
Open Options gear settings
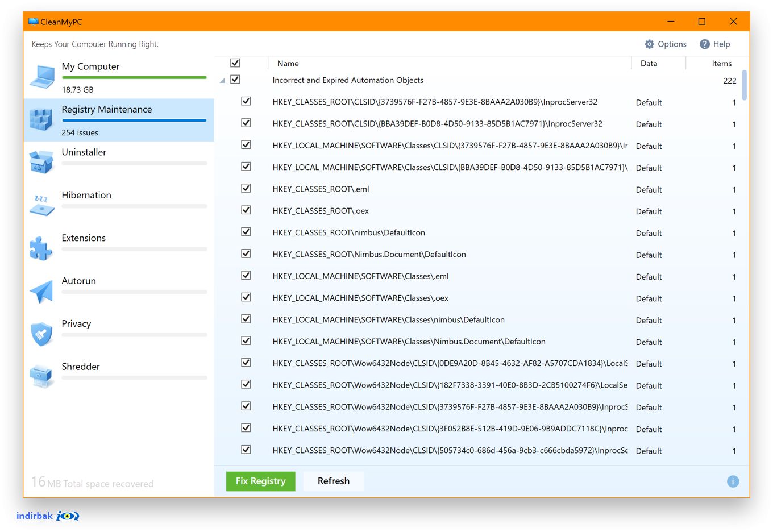[x=665, y=44]
